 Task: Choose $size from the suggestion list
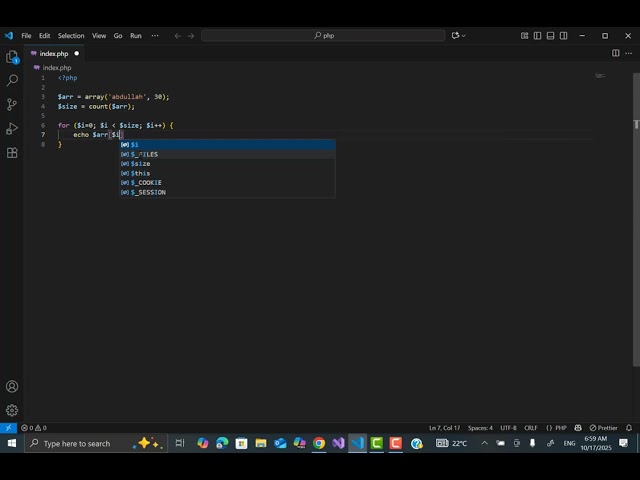point(227,164)
